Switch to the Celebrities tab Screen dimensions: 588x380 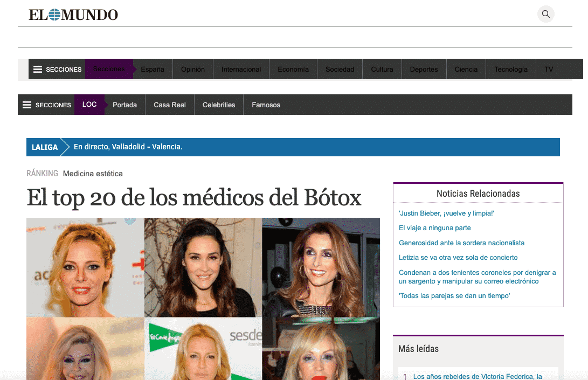point(219,105)
